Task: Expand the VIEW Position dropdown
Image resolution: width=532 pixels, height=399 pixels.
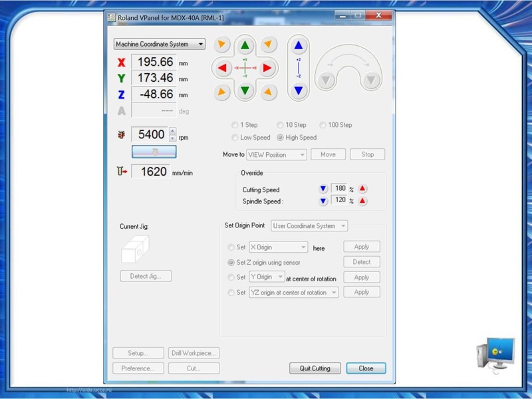Action: (x=276, y=154)
